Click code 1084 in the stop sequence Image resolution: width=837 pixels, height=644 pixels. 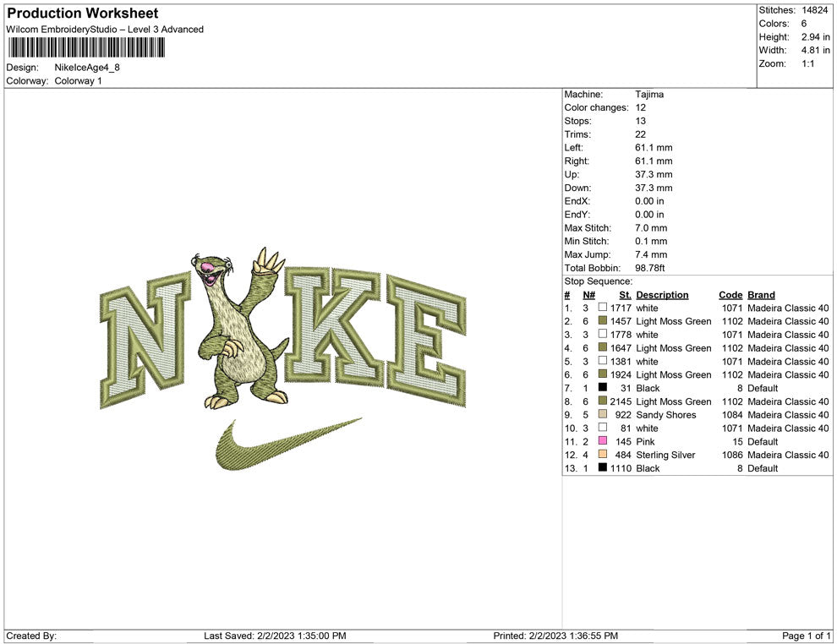tap(732, 415)
